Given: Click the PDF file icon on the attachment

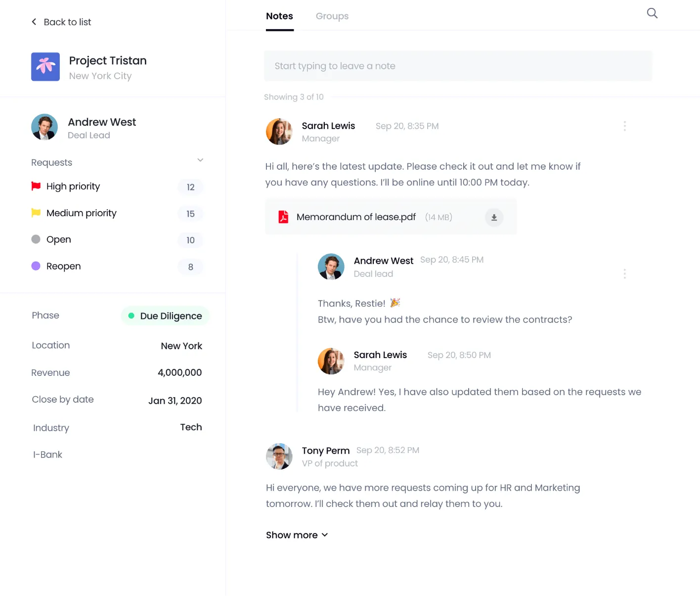Looking at the screenshot, I should pos(283,217).
